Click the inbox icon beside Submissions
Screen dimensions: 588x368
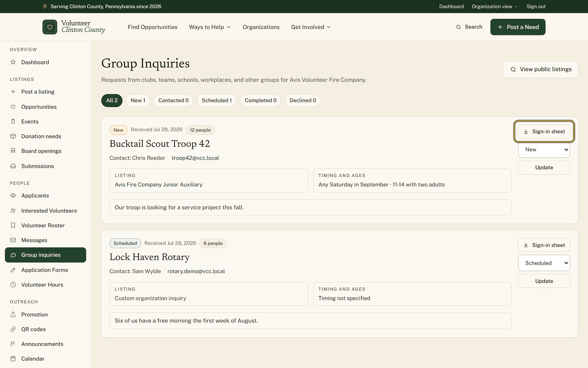click(13, 166)
